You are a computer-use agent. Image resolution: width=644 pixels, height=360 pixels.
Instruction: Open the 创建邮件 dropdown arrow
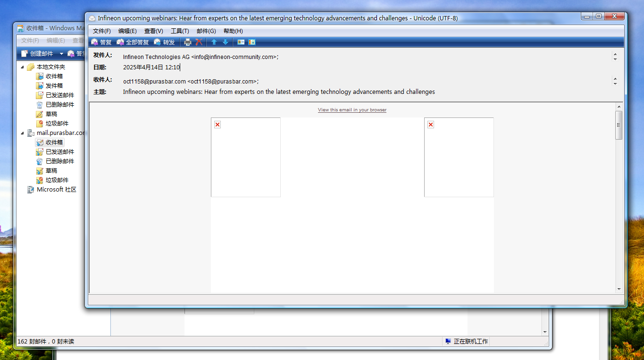(61, 54)
